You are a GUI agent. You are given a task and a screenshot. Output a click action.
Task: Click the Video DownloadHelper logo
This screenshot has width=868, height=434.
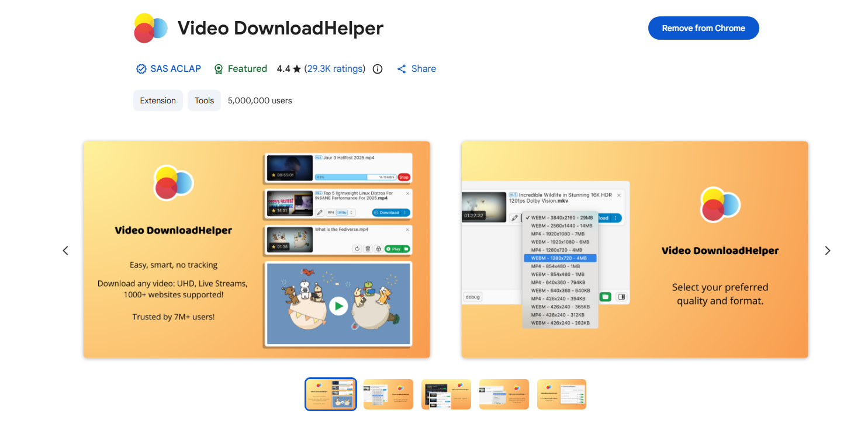point(151,27)
